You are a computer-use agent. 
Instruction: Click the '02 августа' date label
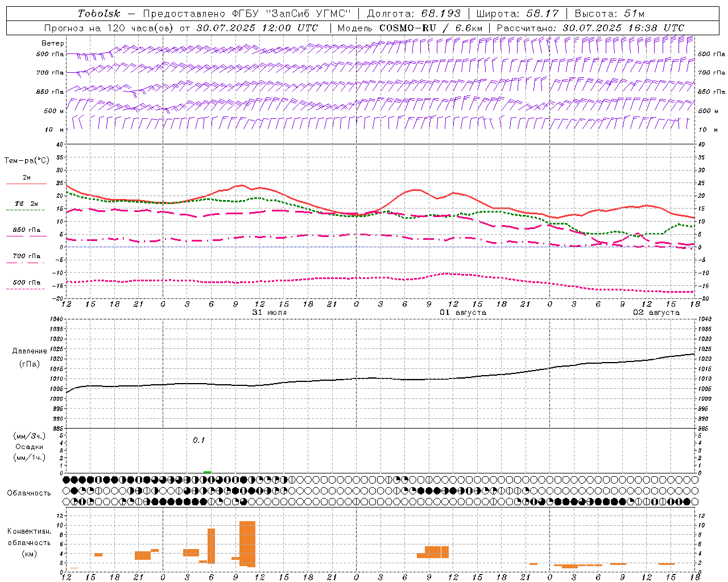point(656,313)
